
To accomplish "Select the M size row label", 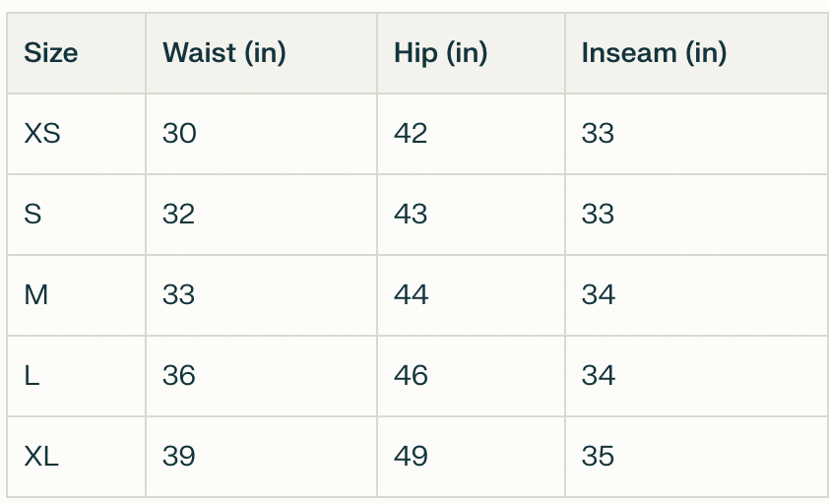I will 36,295.
